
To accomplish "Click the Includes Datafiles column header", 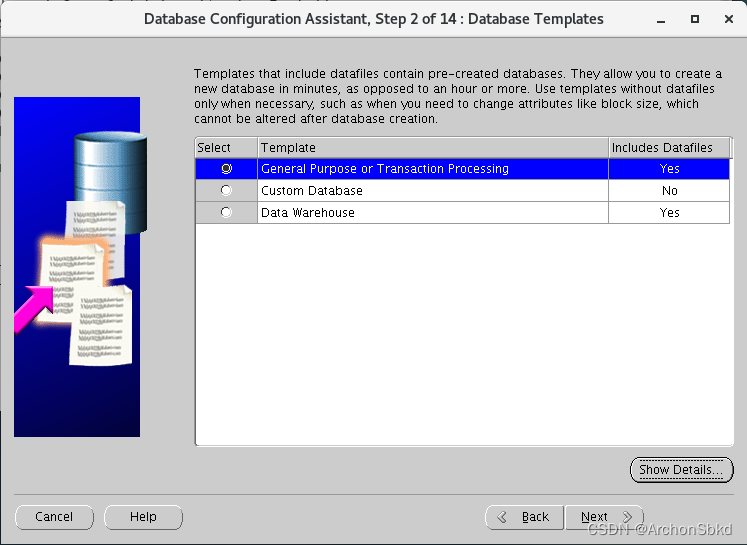I will coord(669,148).
